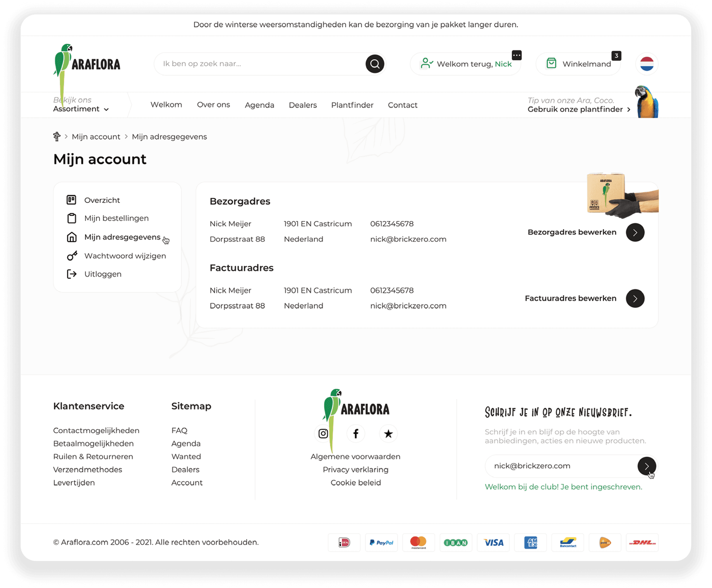
Task: Expand the Assortiment dropdown menu
Action: 81,109
